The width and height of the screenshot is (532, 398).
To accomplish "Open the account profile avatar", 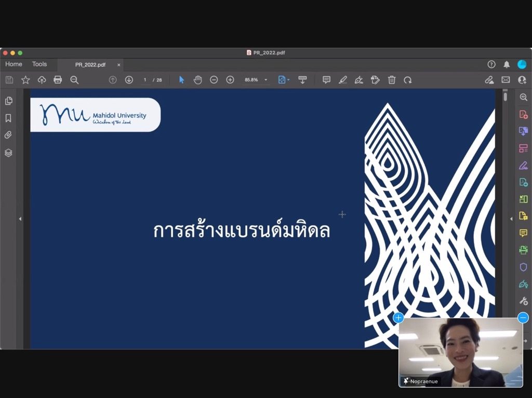I will (522, 64).
